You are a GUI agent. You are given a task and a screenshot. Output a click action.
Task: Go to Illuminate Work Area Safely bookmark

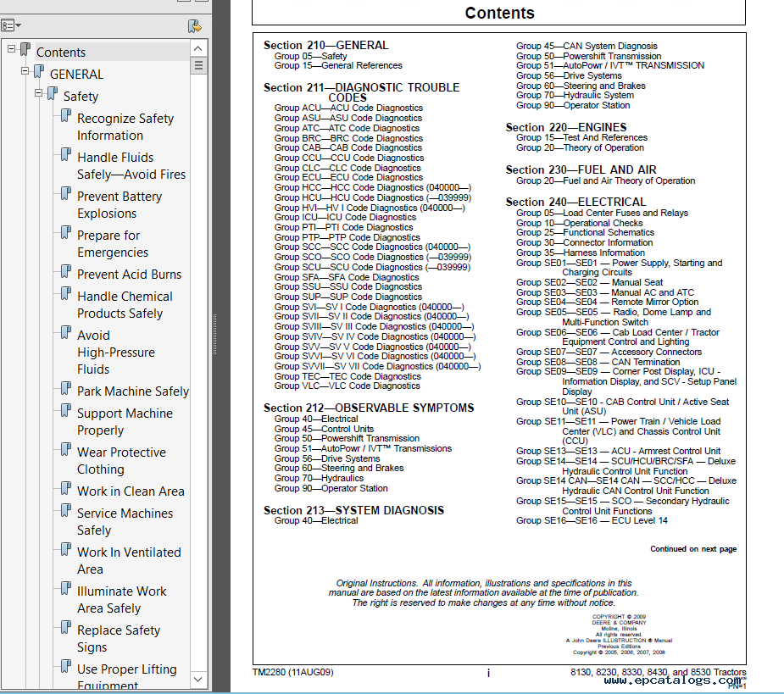point(121,600)
